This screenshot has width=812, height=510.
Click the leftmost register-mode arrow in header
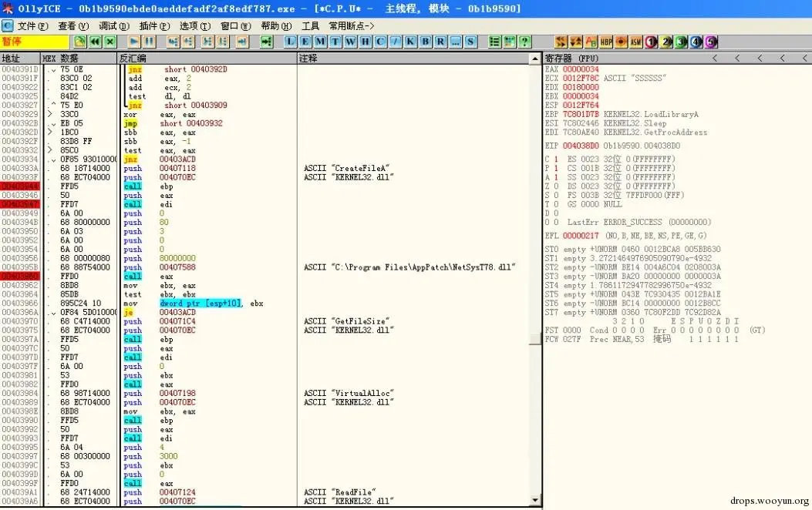(715, 59)
